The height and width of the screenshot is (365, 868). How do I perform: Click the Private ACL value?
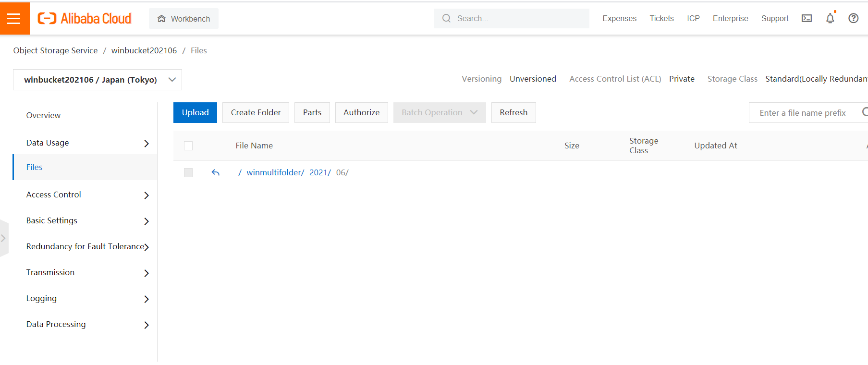pyautogui.click(x=682, y=79)
